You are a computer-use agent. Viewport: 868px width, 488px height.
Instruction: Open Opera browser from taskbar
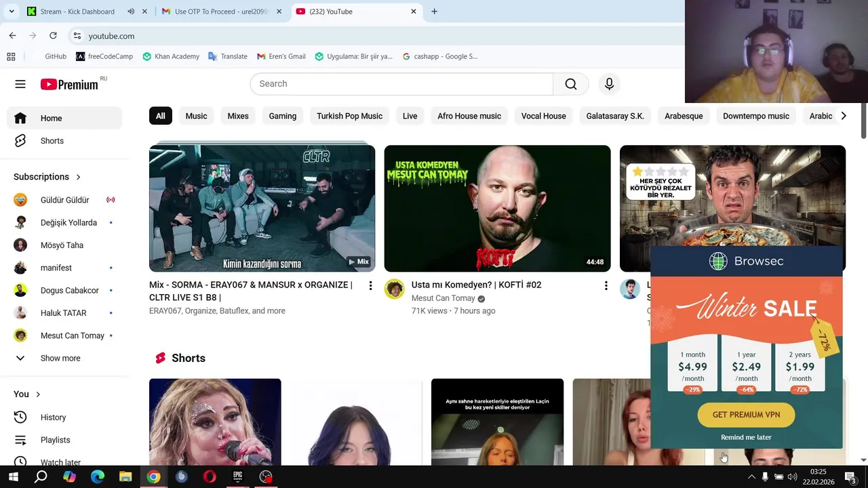[210, 476]
